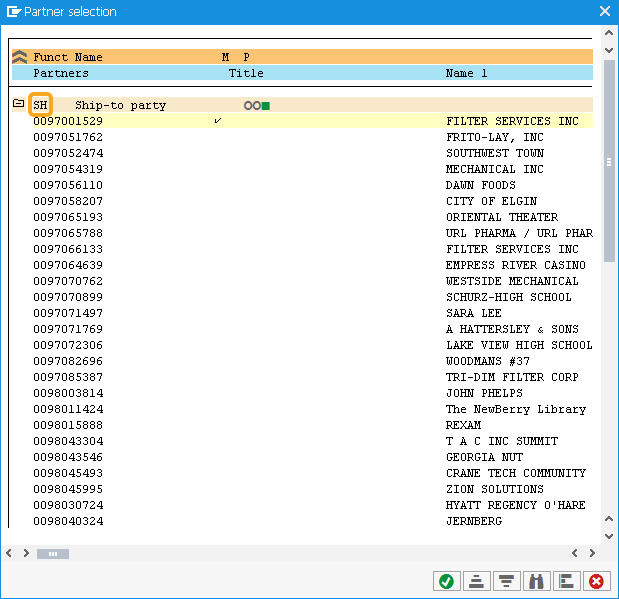619x599 pixels.
Task: Click the bottom up arrow of the vertical scrollbar
Action: point(609,519)
